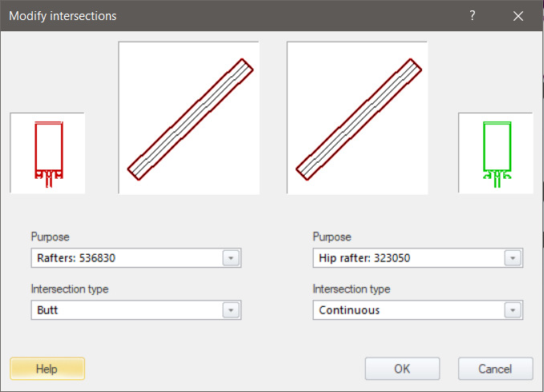
Task: Expand the Rafters: 536830 dropdown arrow
Action: 231,258
